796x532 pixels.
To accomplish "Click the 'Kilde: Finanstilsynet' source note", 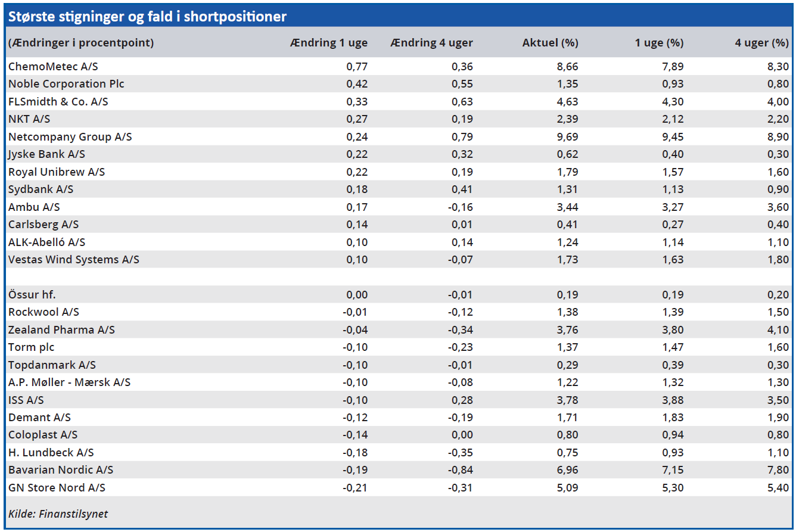I will (x=58, y=514).
